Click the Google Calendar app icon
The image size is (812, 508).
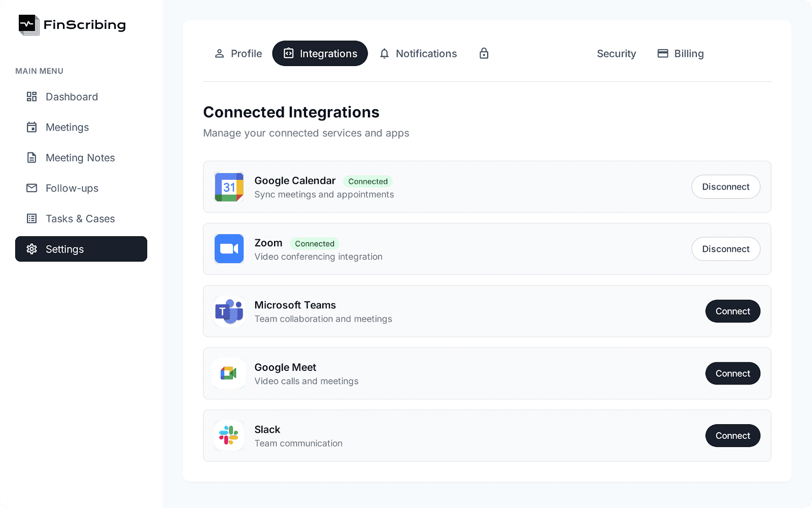tap(229, 187)
